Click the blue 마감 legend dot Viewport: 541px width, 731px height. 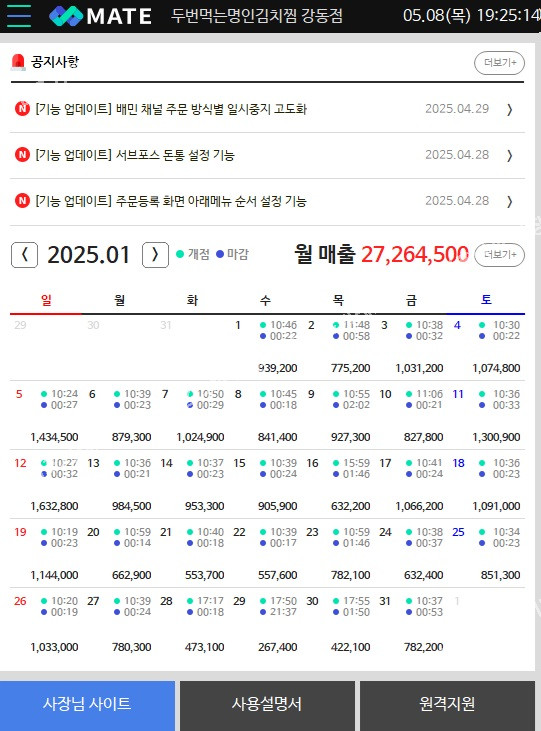point(220,254)
